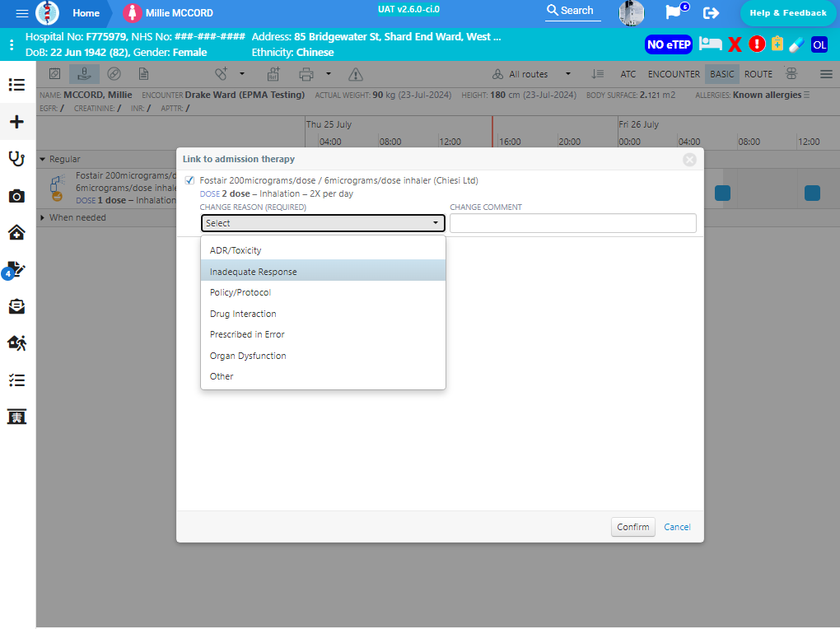Image resolution: width=840 pixels, height=629 pixels.
Task: Open the checklist sidebar icon
Action: click(16, 380)
